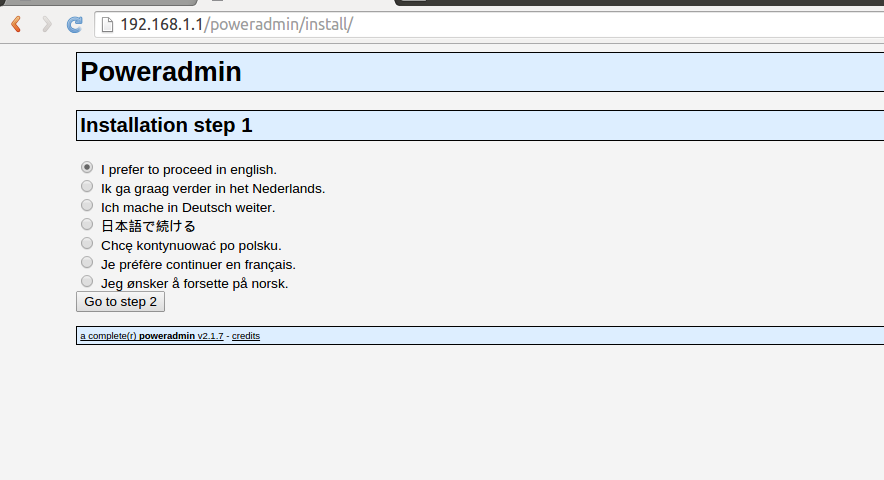
Task: Click the page icon in the address bar
Action: (x=107, y=24)
